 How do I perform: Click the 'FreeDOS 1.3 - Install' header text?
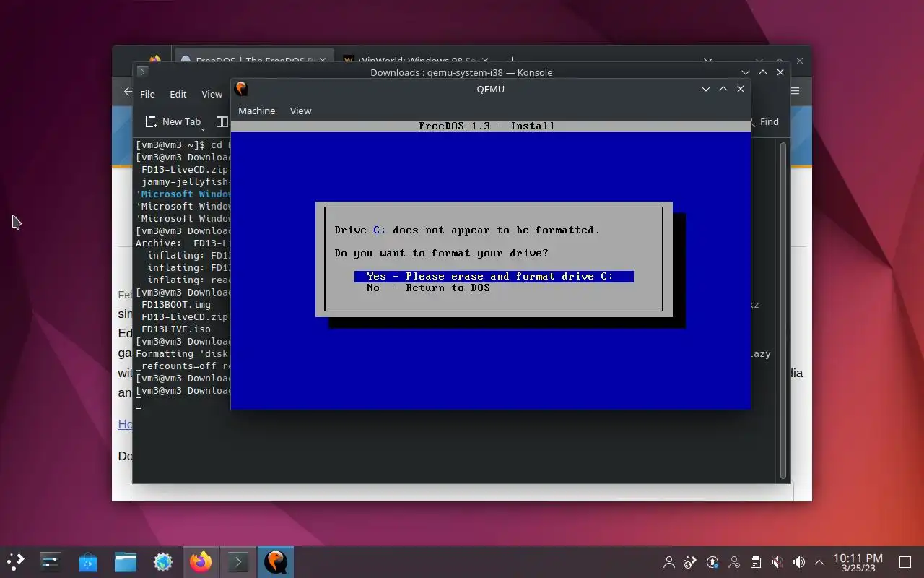(487, 126)
